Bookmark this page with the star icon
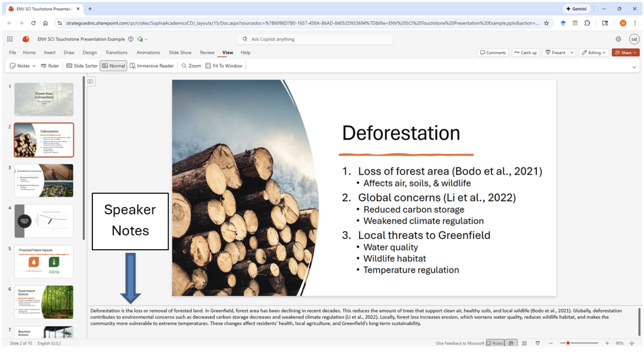Viewport: 644px width, 352px height. 546,23
